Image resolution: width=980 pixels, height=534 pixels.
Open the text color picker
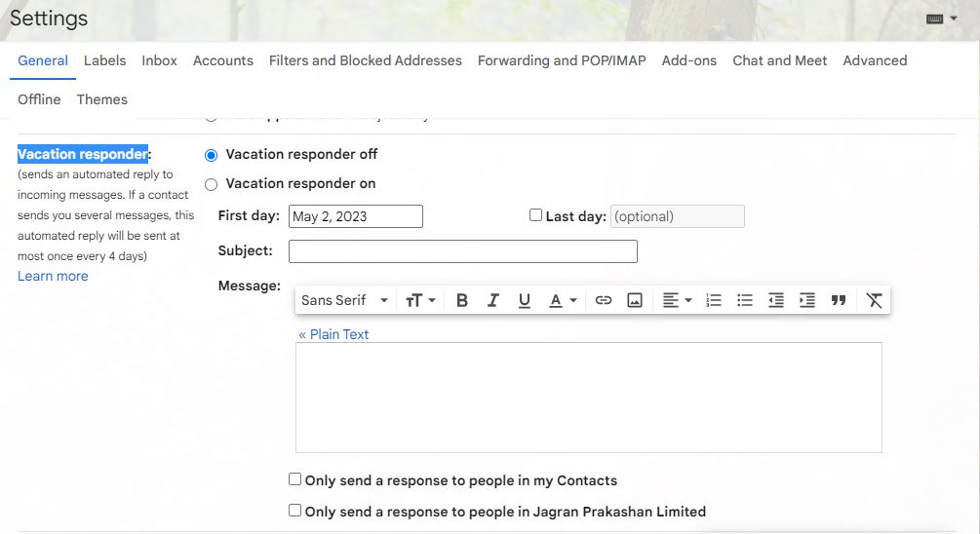pyautogui.click(x=563, y=300)
